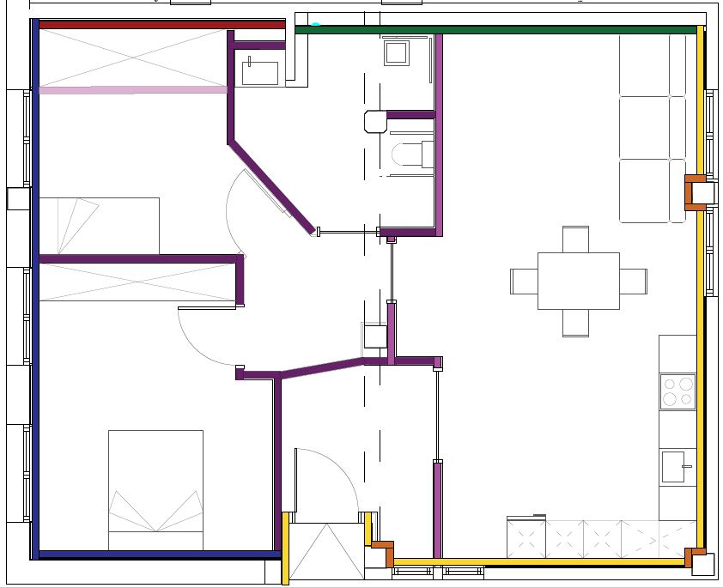Select the light pink partition line
This screenshot has height=588, width=723.
132,89
